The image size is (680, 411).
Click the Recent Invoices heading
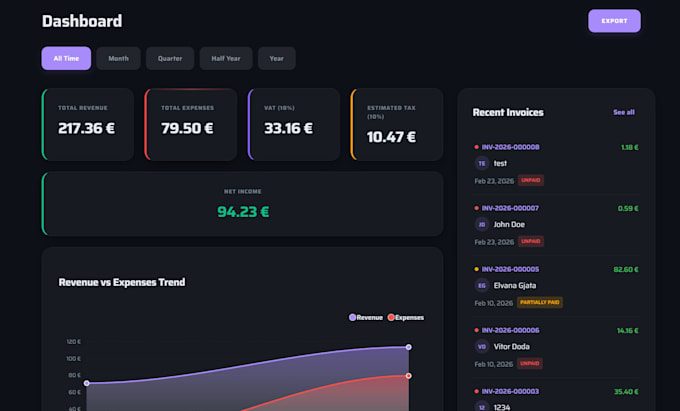508,112
